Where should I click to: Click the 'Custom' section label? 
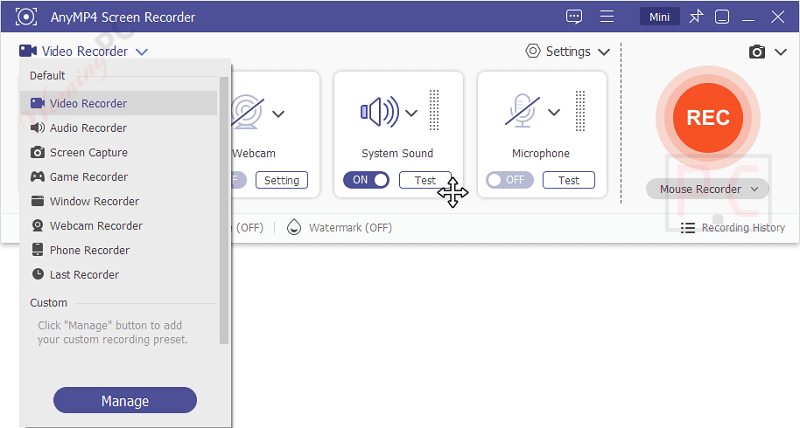click(x=48, y=303)
